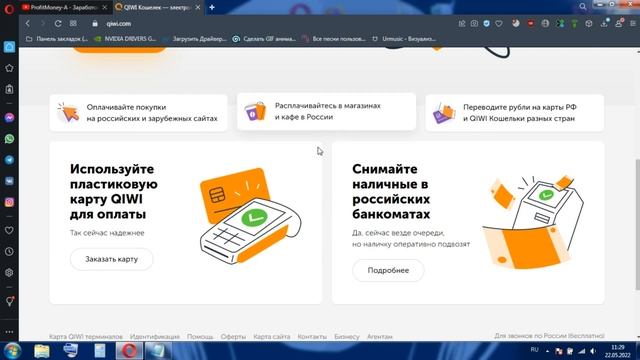Screen dimensions: 640x360
Task: Open shopping bag icon in sidebar
Action: point(9,89)
